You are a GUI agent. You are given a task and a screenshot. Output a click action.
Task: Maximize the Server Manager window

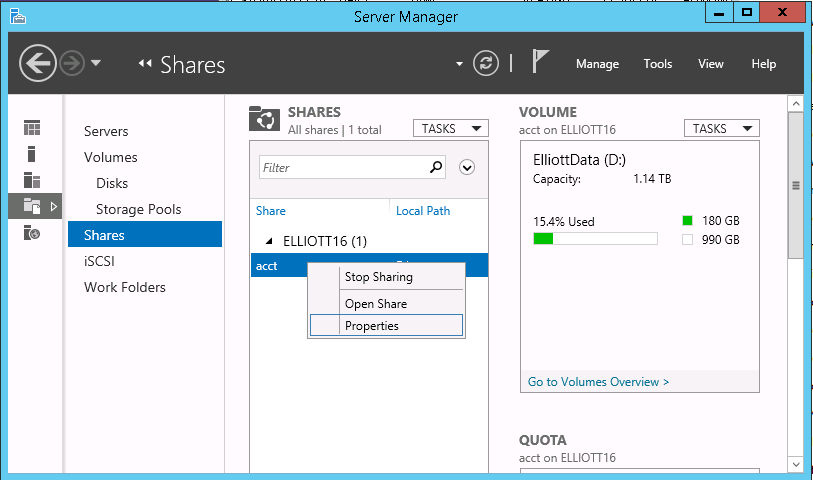pos(747,12)
